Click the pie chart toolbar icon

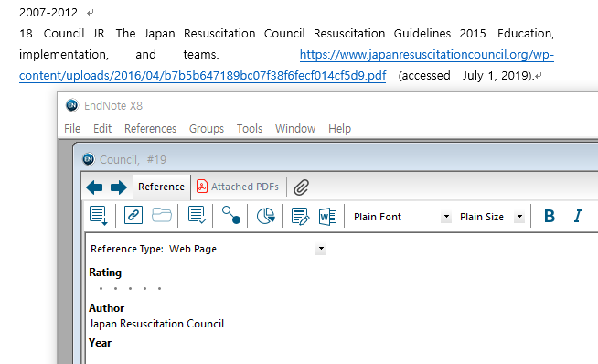point(265,216)
